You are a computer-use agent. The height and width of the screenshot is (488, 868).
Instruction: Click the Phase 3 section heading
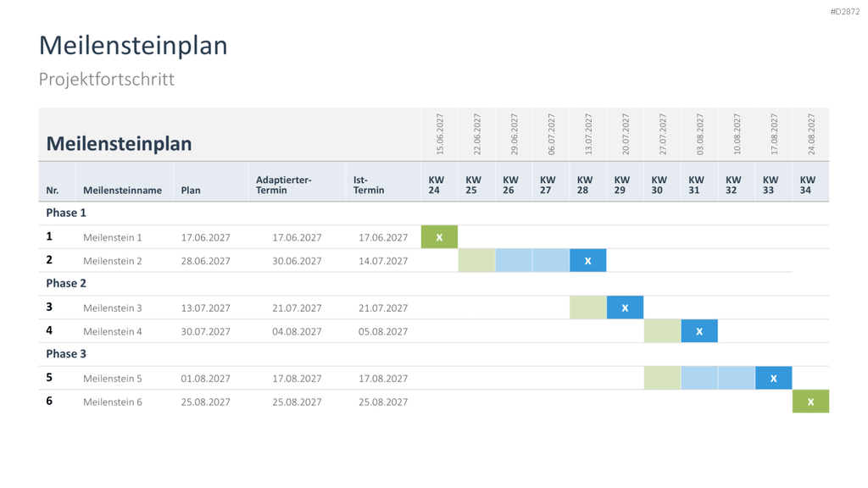coord(66,353)
